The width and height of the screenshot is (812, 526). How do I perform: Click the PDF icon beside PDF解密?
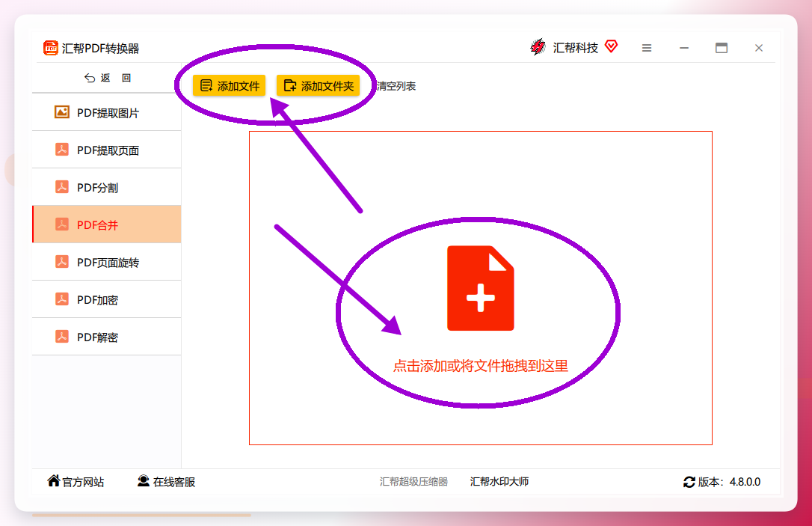pyautogui.click(x=62, y=337)
